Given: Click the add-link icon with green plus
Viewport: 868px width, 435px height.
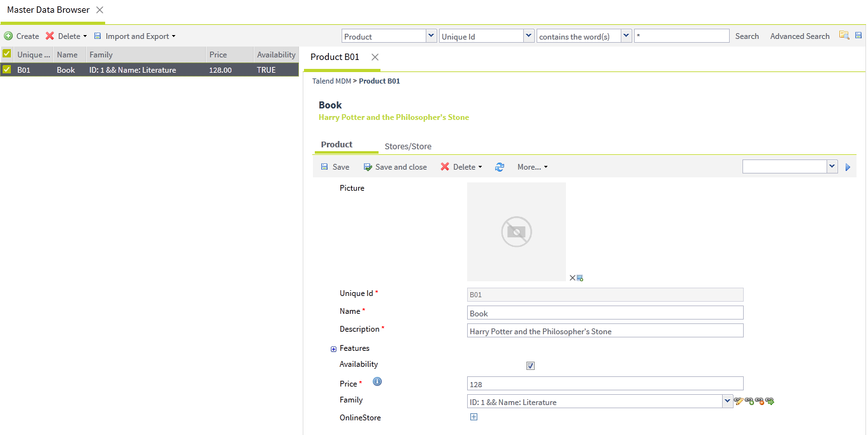Looking at the screenshot, I should (749, 401).
